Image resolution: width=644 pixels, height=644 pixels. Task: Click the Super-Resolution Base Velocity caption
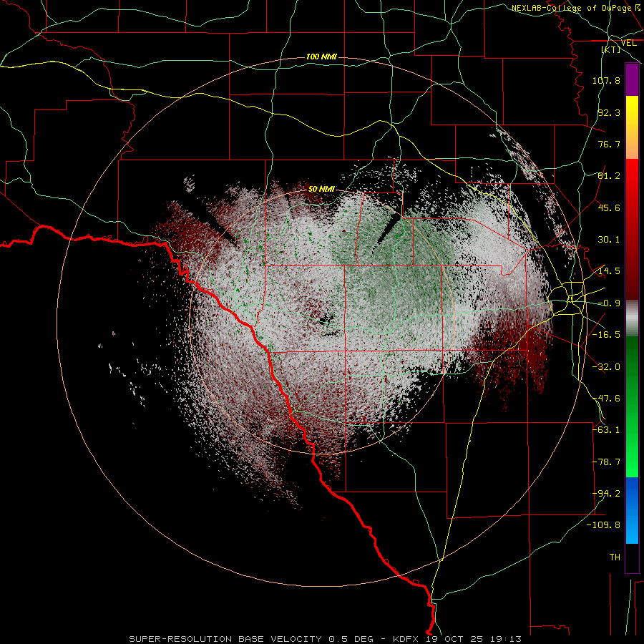coord(326,639)
